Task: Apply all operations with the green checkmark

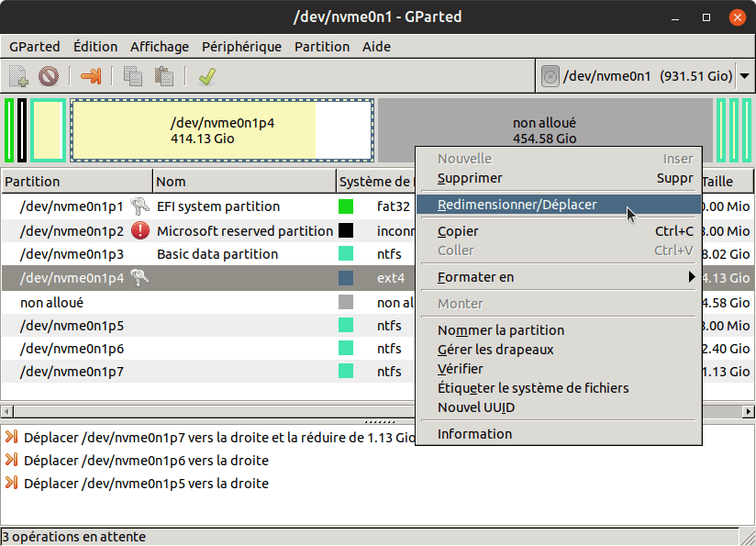Action: point(206,77)
